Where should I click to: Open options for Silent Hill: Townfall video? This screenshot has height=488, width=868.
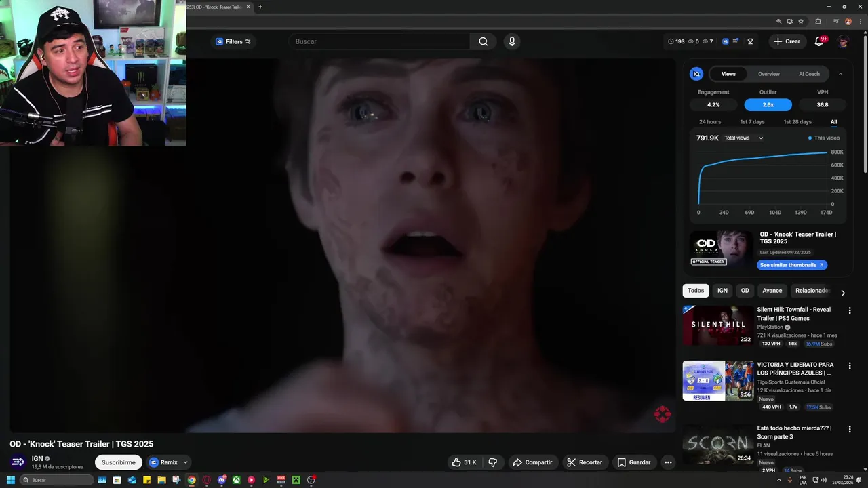point(850,310)
